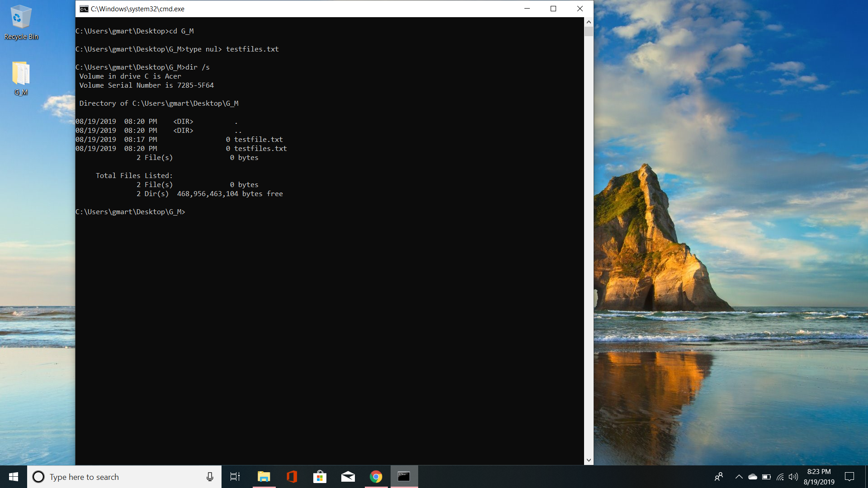
Task: Expand hidden system tray icons chevron
Action: click(739, 477)
